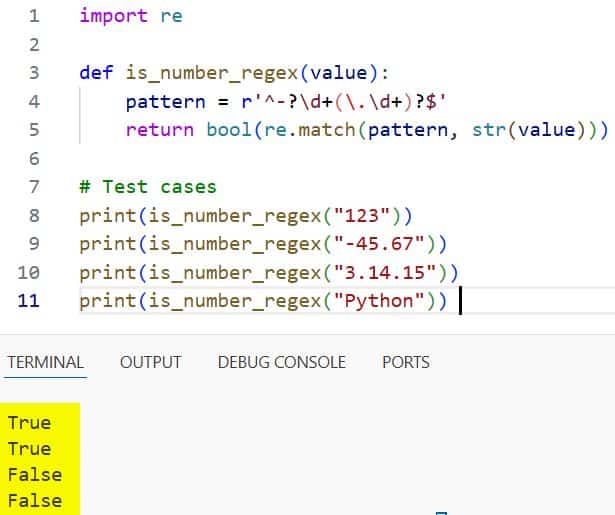This screenshot has width=615, height=515.
Task: Click line number 1 in the gutter
Action: pyautogui.click(x=34, y=16)
